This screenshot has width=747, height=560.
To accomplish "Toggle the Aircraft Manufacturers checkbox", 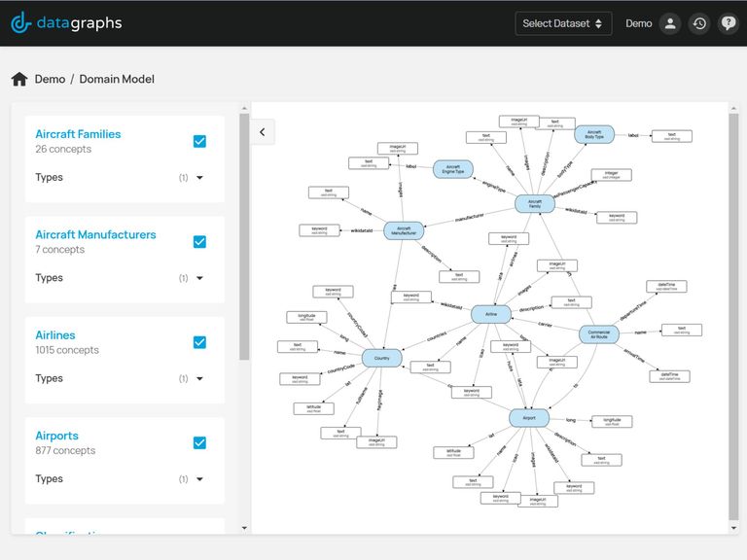I will [199, 242].
